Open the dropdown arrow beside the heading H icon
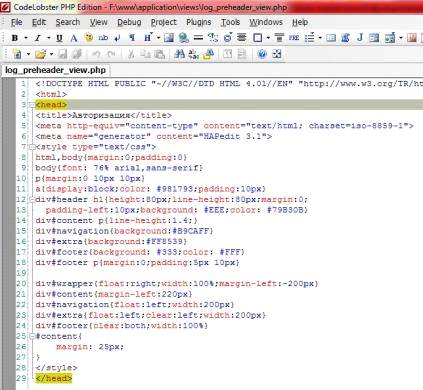423x390 pixels. click(x=158, y=38)
